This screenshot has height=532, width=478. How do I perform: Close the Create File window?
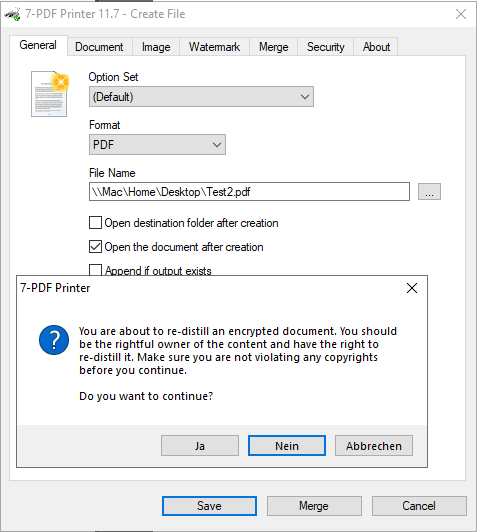(x=461, y=14)
